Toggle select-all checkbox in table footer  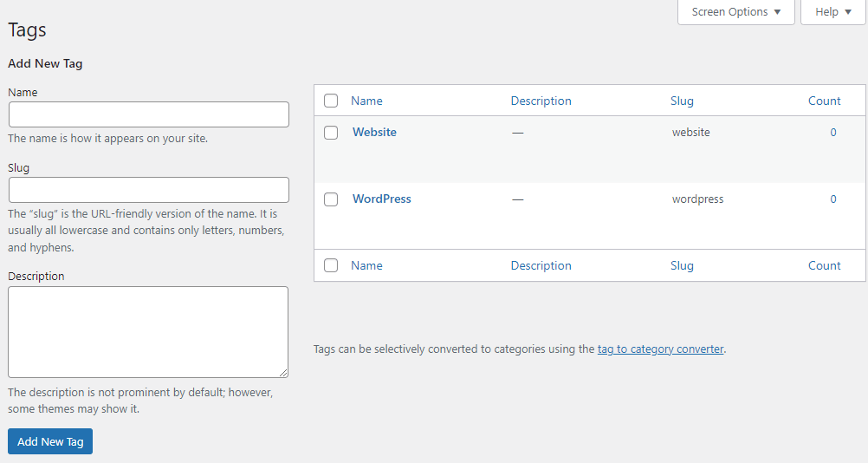(331, 265)
